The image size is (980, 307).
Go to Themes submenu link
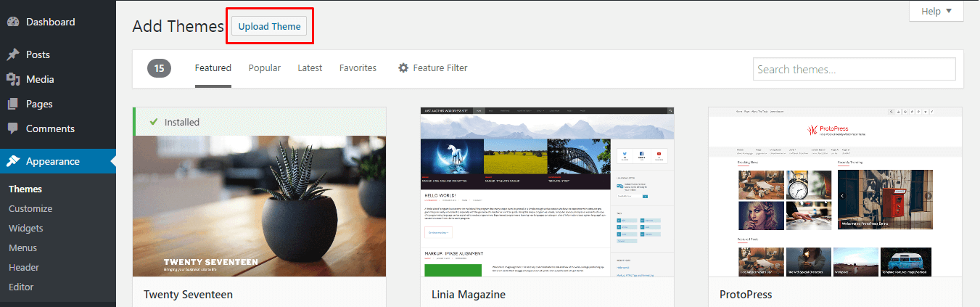25,189
